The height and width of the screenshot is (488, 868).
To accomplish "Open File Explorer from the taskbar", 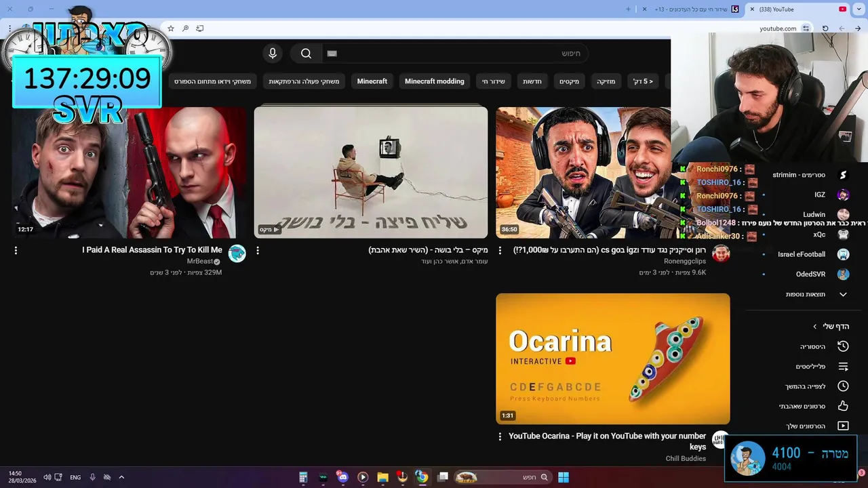I will pos(382,477).
